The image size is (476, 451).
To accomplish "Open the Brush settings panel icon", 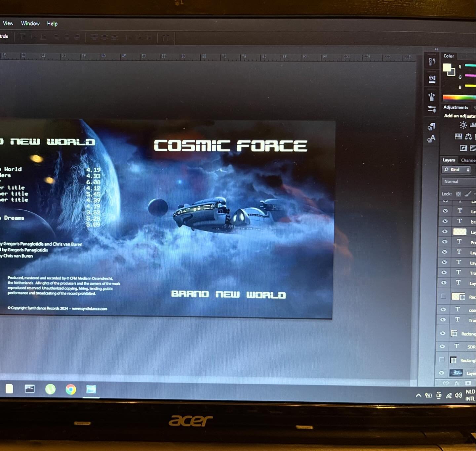I will [x=431, y=109].
